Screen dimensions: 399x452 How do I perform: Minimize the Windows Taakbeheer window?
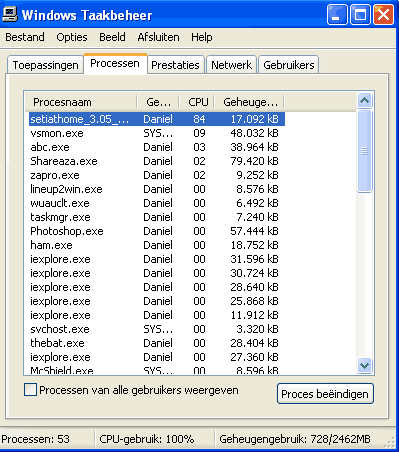[x=337, y=15]
